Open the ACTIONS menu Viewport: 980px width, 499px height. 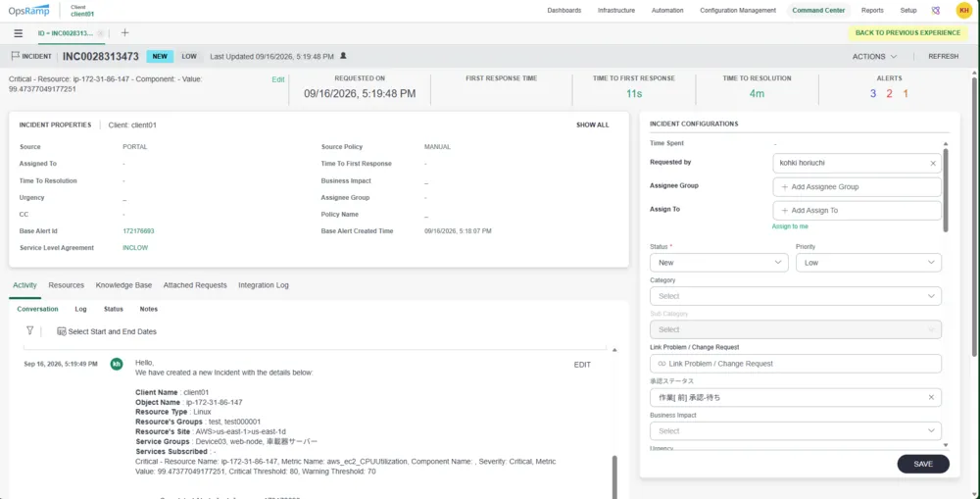[874, 56]
